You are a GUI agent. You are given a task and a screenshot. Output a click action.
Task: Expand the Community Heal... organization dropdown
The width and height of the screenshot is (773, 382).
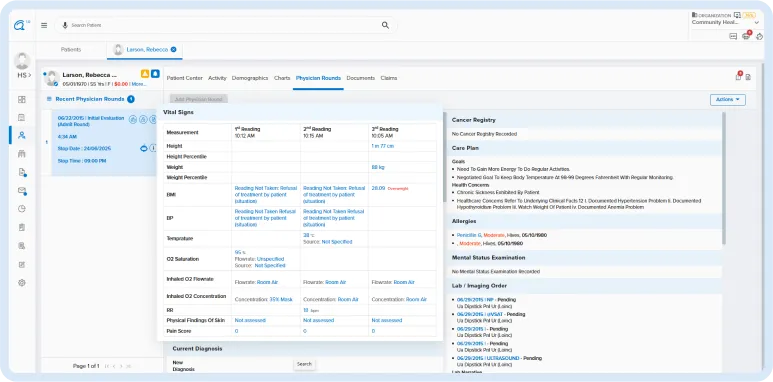tap(757, 23)
